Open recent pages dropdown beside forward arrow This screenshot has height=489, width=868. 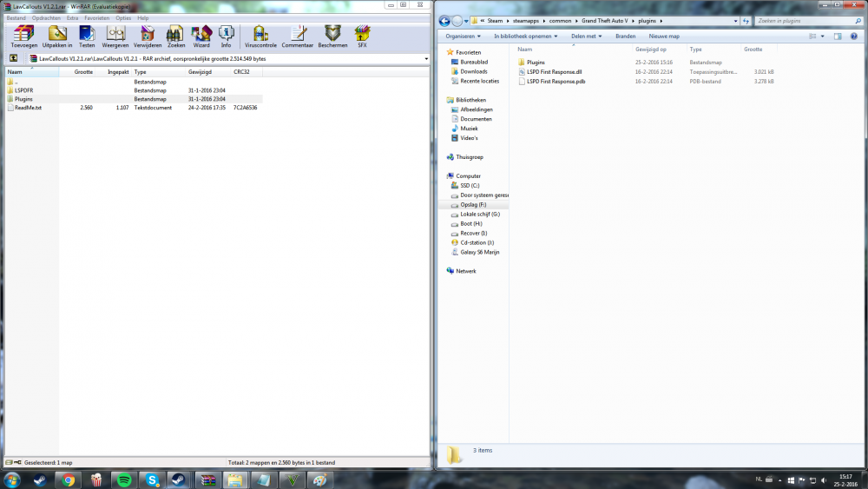[466, 21]
